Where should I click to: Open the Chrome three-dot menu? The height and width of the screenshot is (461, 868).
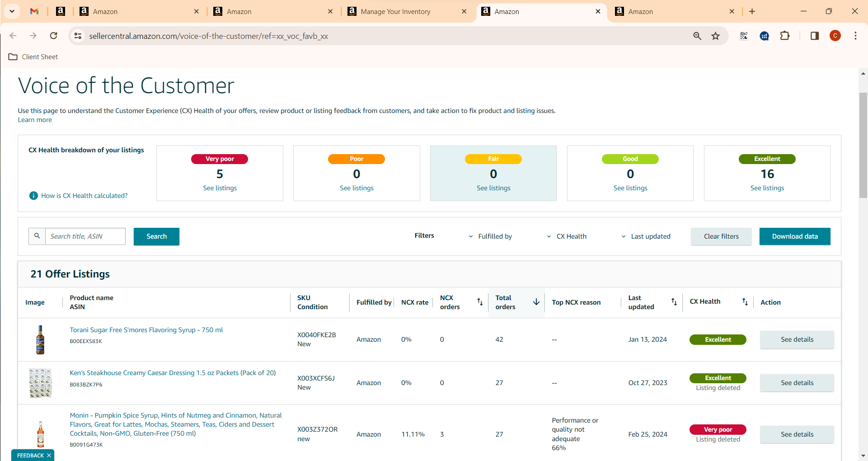click(855, 36)
